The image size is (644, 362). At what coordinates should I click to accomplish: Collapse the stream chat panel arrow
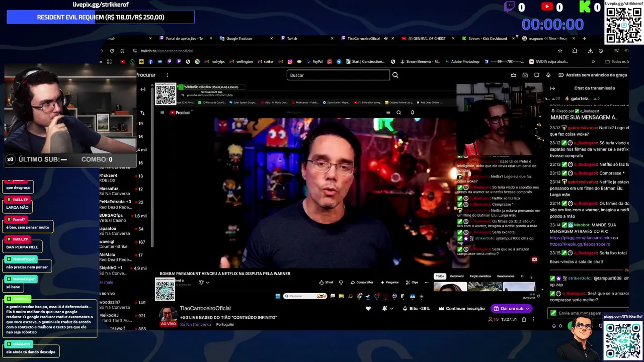(552, 88)
